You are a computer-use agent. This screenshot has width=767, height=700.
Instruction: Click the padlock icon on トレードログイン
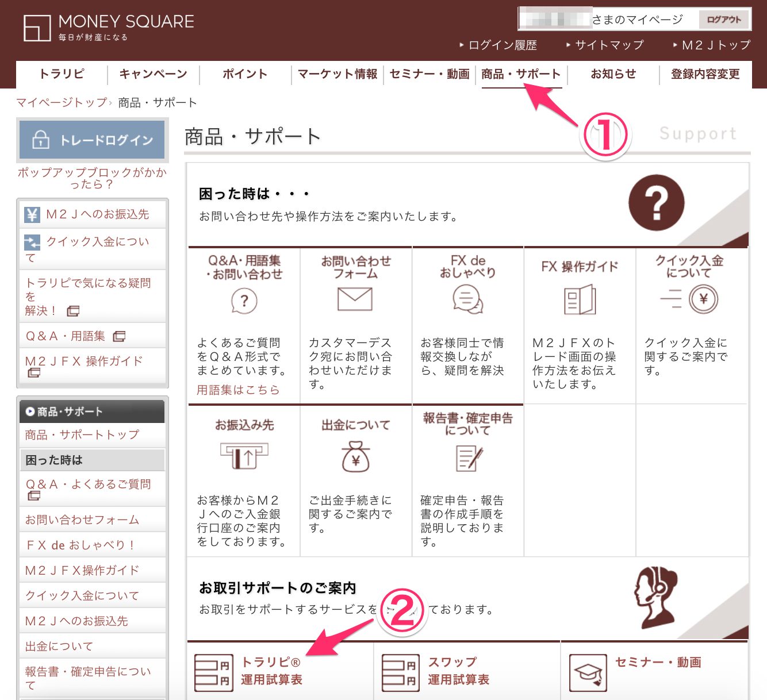pos(40,140)
